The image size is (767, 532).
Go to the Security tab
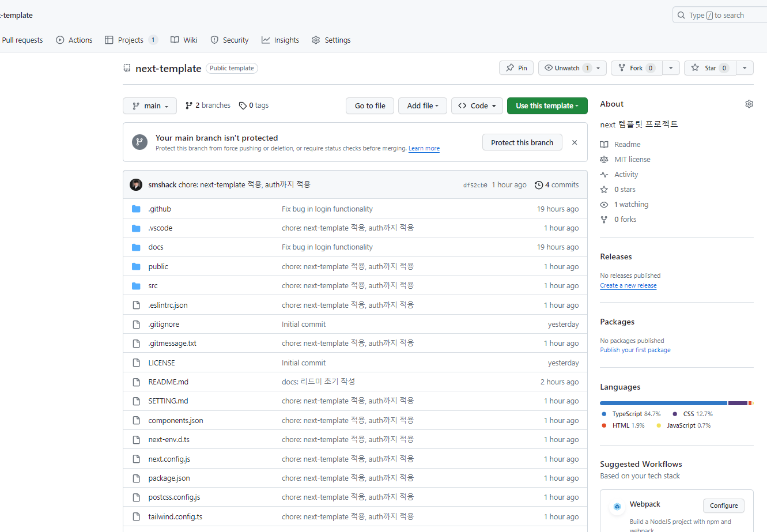(x=229, y=40)
